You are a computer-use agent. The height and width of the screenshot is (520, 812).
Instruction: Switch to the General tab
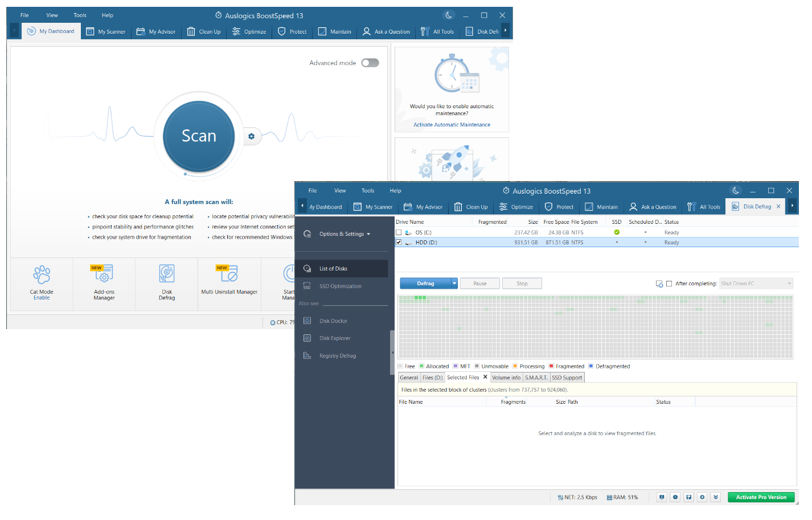409,378
